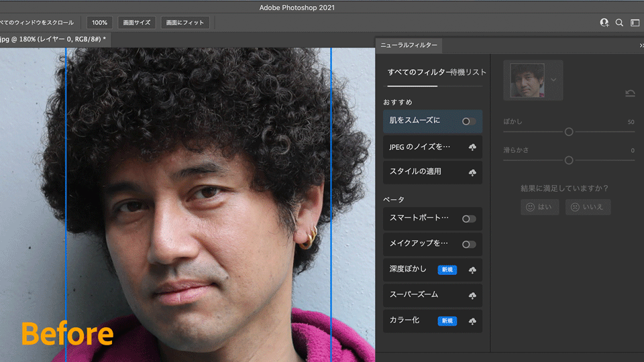644x362 pixels.
Task: Select the 肌をスムーズに filter row
Action: pos(433,121)
